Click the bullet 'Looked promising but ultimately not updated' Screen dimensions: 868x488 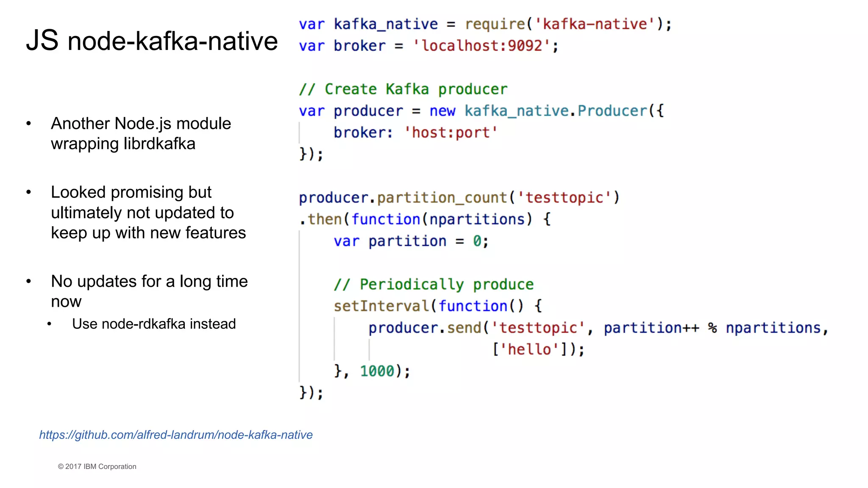coord(148,212)
